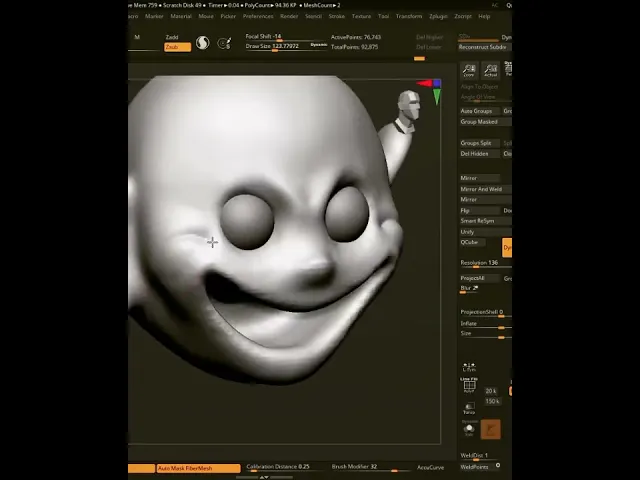Click the sculpted head's left eyeball
640x480 pixels.
point(247,222)
